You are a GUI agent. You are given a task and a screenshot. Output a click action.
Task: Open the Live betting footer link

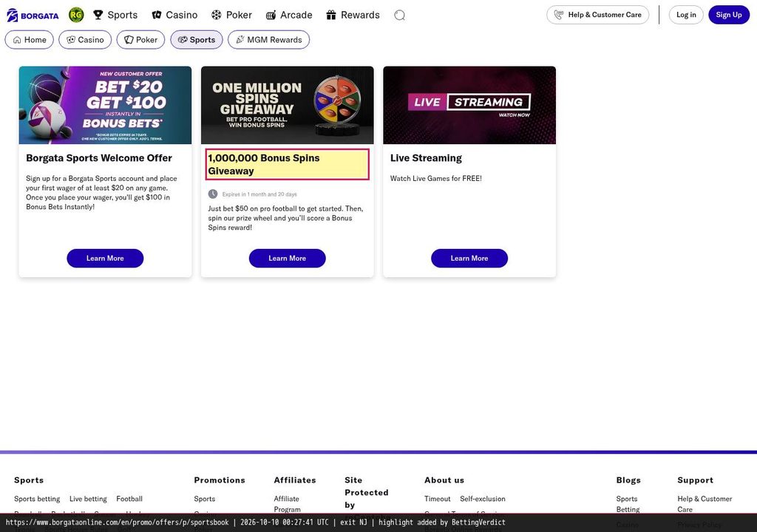pyautogui.click(x=89, y=499)
